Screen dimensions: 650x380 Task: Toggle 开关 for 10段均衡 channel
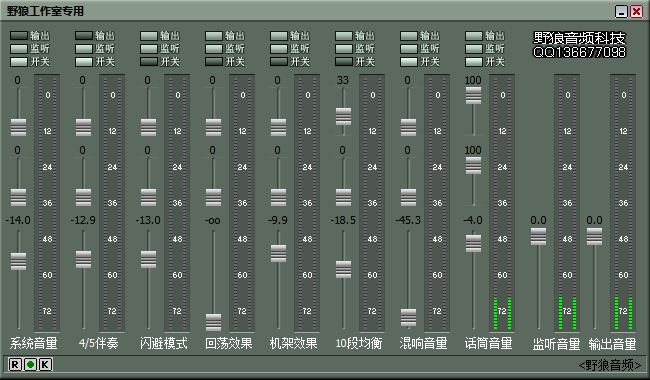coord(344,62)
